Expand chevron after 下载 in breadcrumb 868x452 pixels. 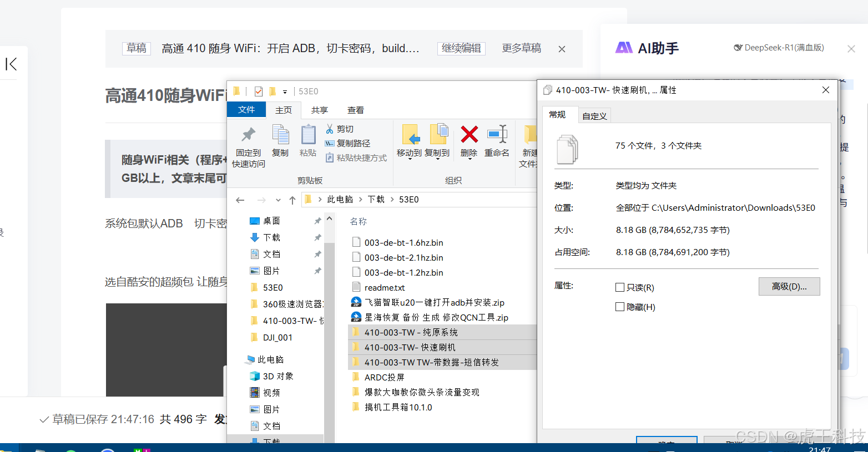point(392,200)
